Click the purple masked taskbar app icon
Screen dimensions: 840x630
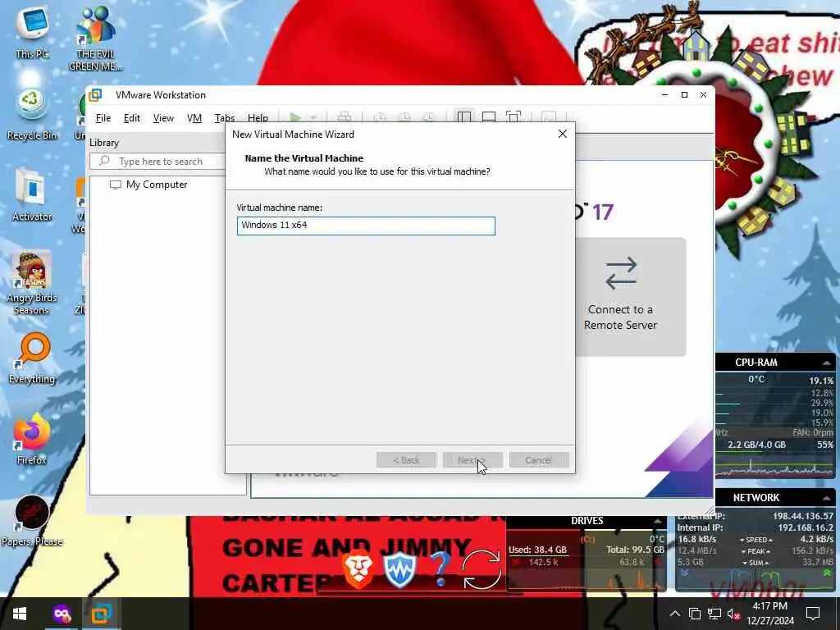tap(62, 614)
